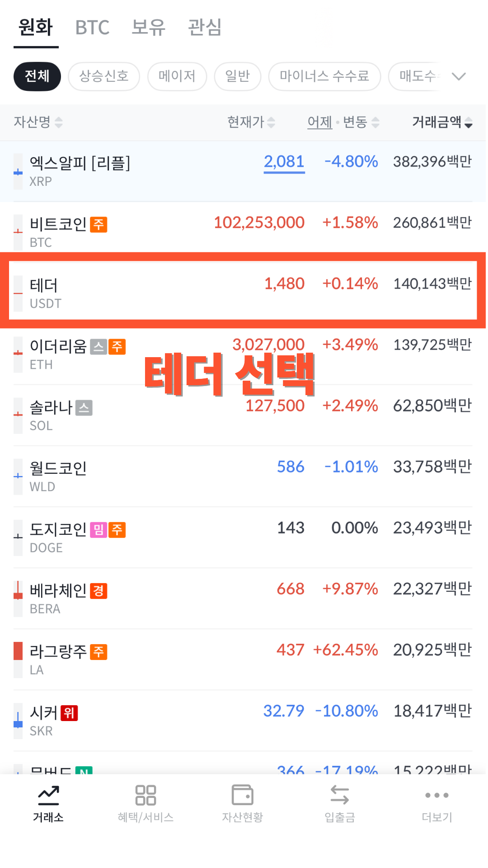Enable the 상승신호 filter chip
This screenshot has width=488, height=868.
(x=103, y=76)
